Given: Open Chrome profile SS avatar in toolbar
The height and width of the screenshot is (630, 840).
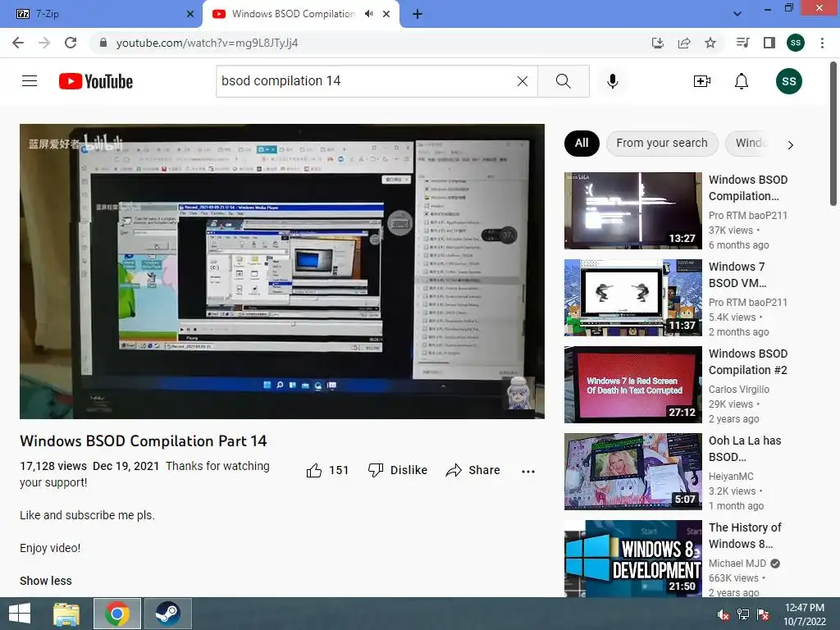Looking at the screenshot, I should pos(796,43).
